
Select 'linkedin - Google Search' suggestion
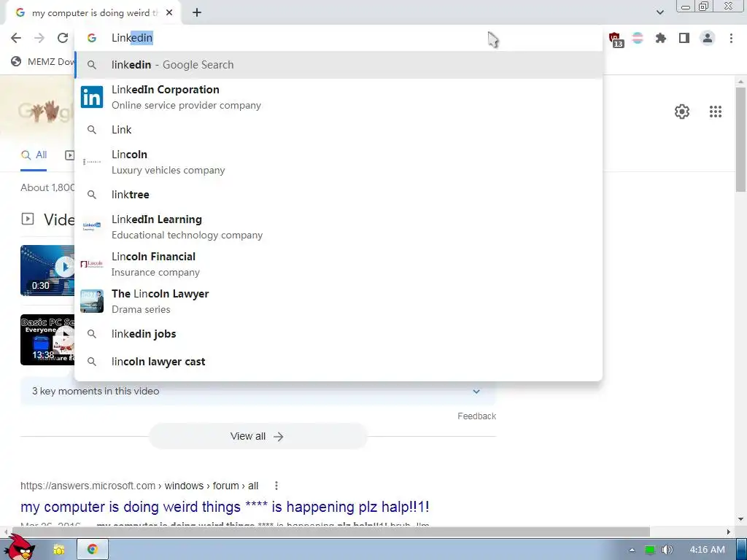pyautogui.click(x=338, y=65)
